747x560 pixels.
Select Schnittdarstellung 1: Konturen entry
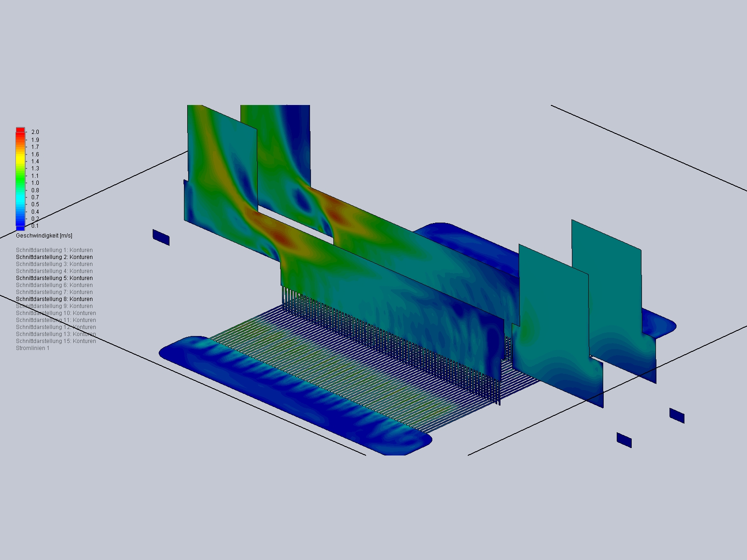(x=54, y=250)
